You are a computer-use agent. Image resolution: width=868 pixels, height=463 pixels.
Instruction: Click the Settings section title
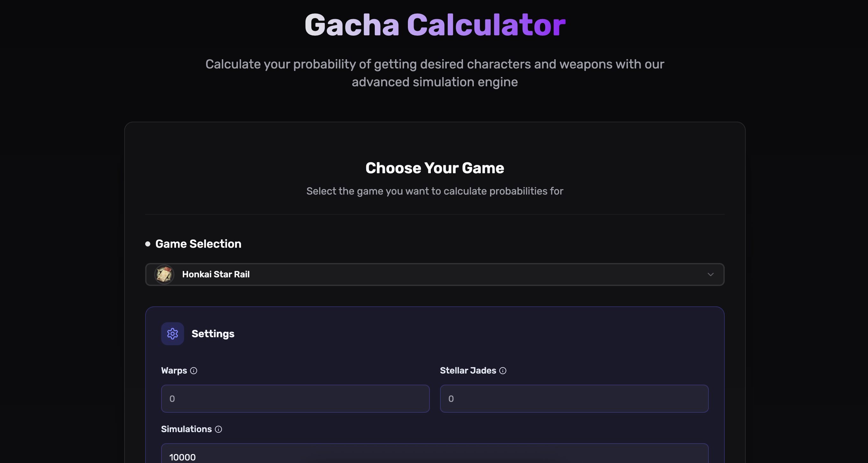[213, 334]
